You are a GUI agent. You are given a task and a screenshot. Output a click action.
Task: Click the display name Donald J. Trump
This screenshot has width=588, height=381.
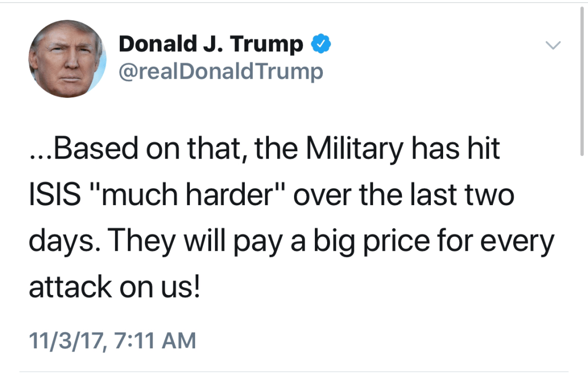(211, 44)
